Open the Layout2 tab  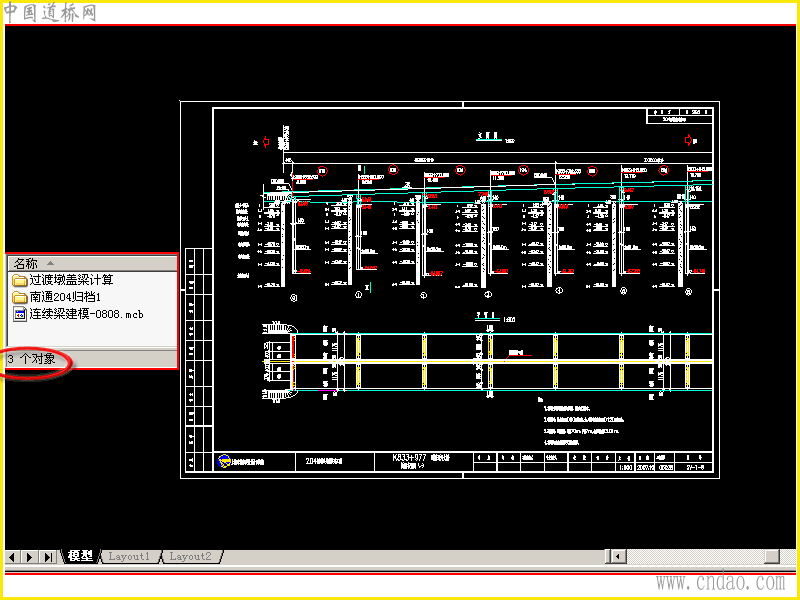coord(190,556)
